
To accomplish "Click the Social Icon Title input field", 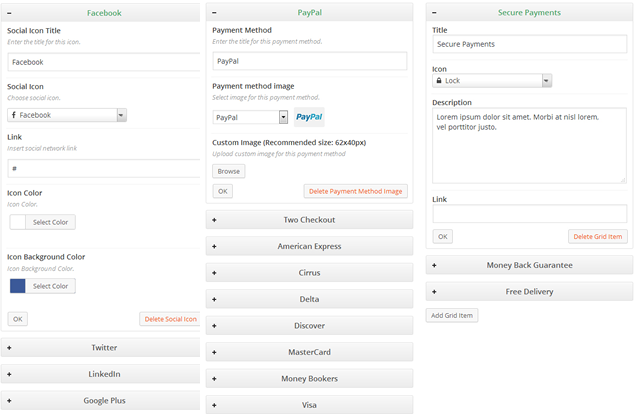I will pyautogui.click(x=104, y=62).
